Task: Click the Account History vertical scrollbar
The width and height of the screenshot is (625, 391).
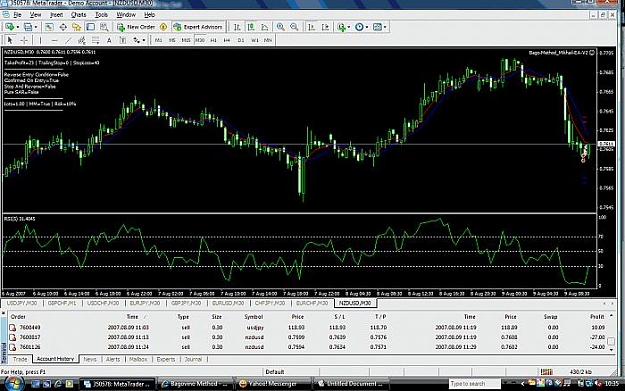Action: (x=611, y=333)
